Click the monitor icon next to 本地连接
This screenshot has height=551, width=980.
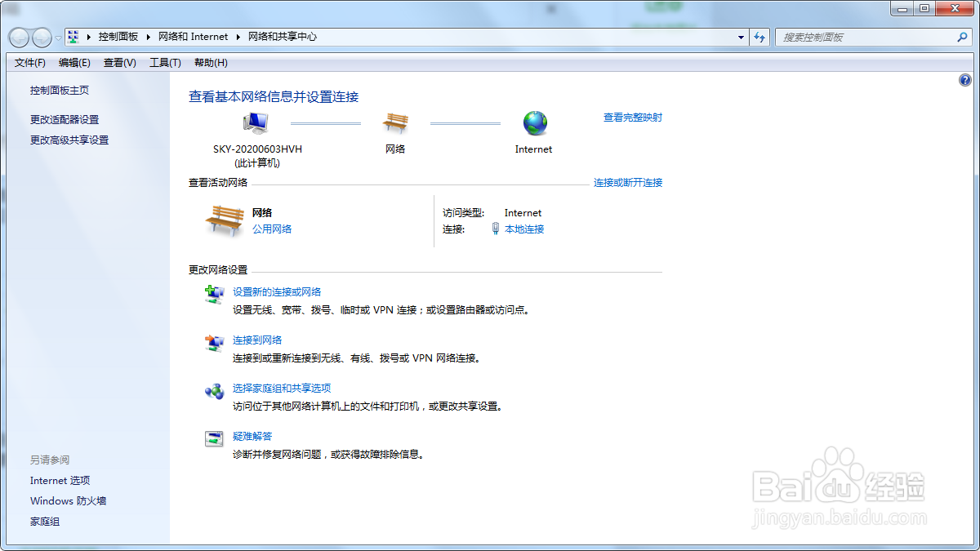point(497,229)
